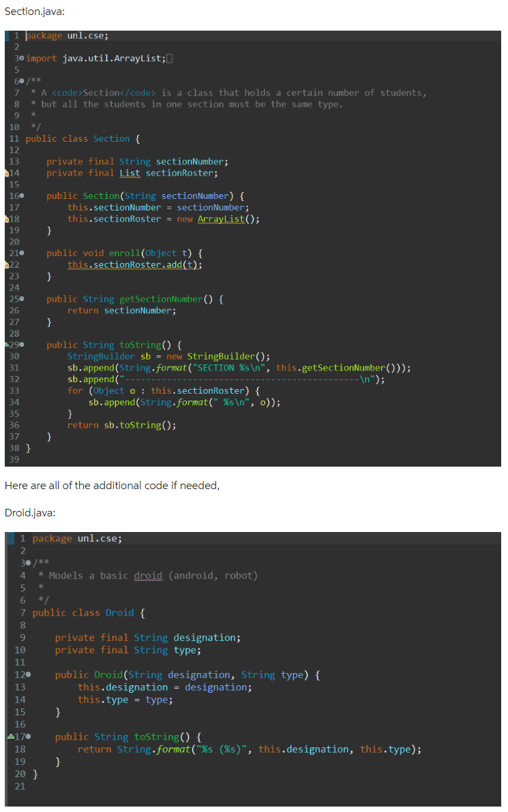
Task: Click the 'SECTION %s\n' format line
Action: point(239,368)
